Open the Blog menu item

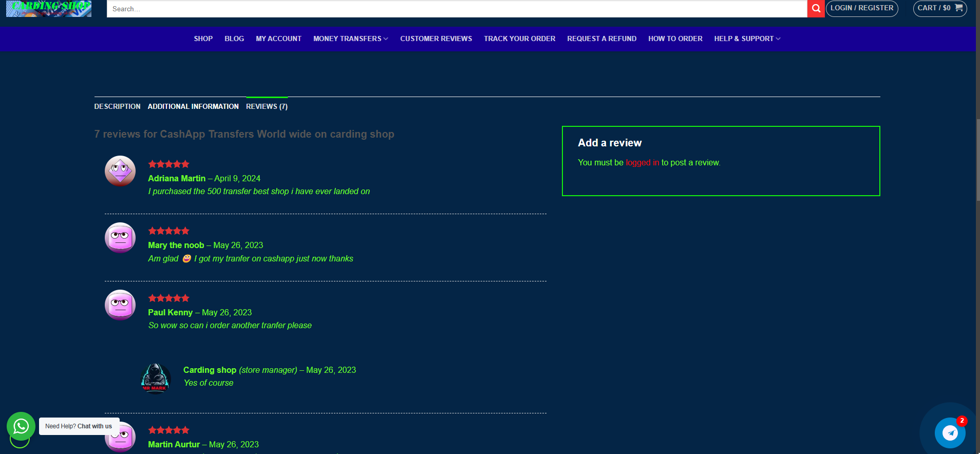click(x=234, y=39)
